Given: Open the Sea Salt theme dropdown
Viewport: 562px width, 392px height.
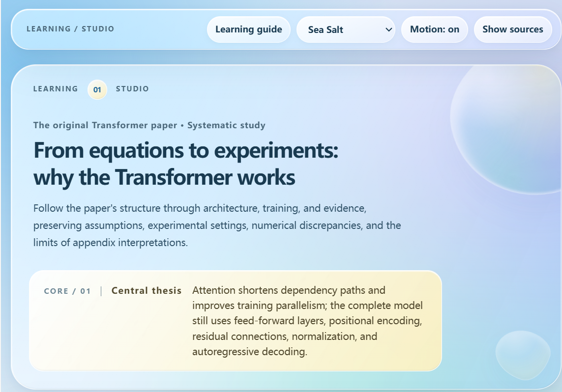Looking at the screenshot, I should [x=346, y=29].
